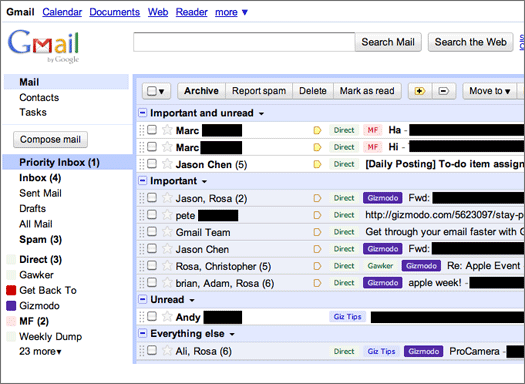
Task: Open Everything else section options arrow
Action: tap(232, 334)
